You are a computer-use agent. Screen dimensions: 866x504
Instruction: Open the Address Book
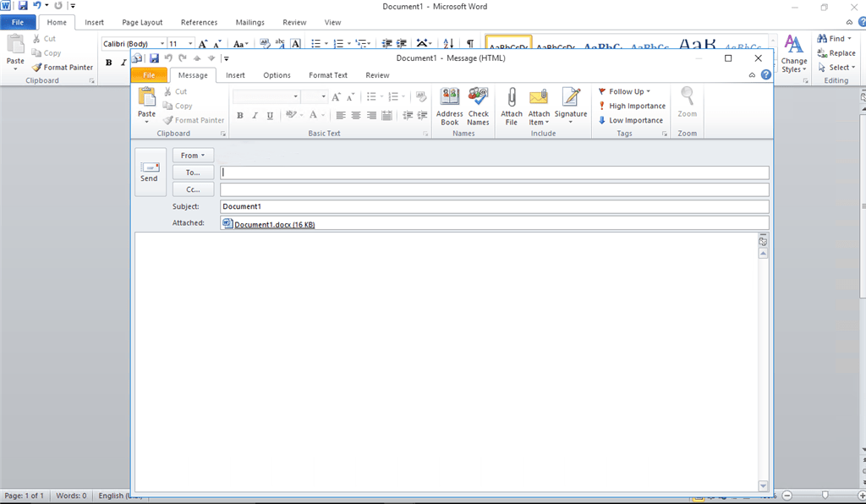pyautogui.click(x=450, y=107)
